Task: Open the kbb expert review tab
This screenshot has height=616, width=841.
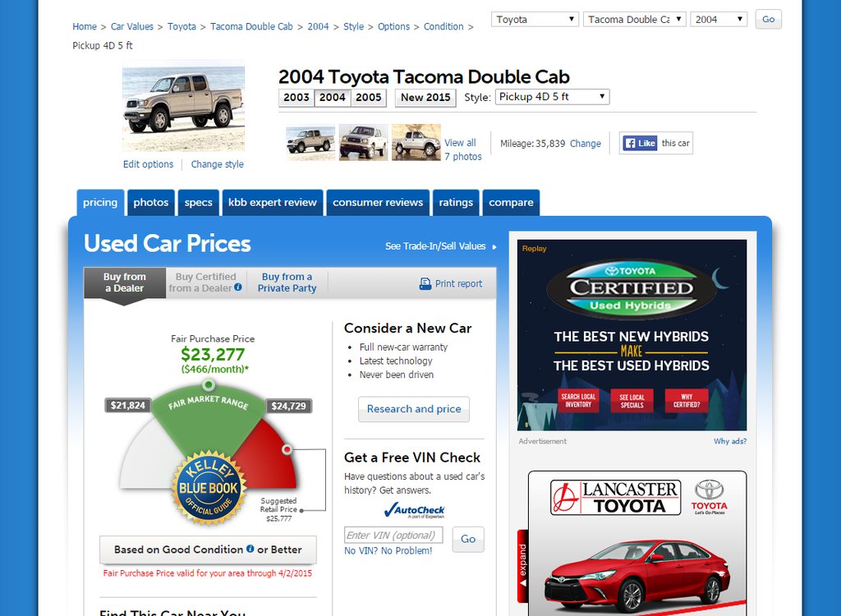Action: point(273,202)
